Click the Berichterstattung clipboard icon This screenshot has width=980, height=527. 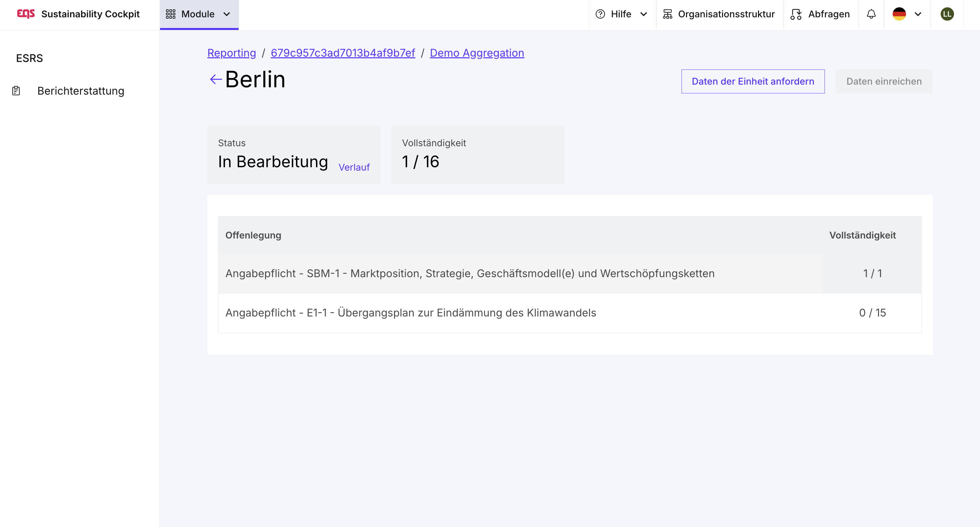[16, 91]
